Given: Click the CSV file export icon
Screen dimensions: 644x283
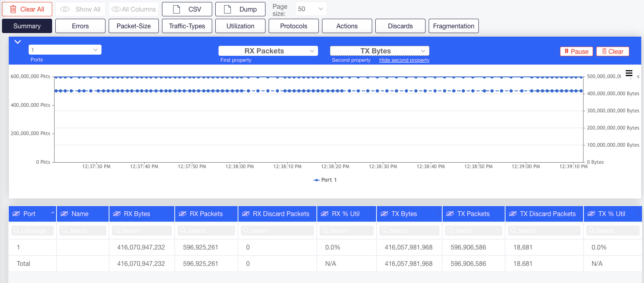Looking at the screenshot, I should click(x=177, y=9).
